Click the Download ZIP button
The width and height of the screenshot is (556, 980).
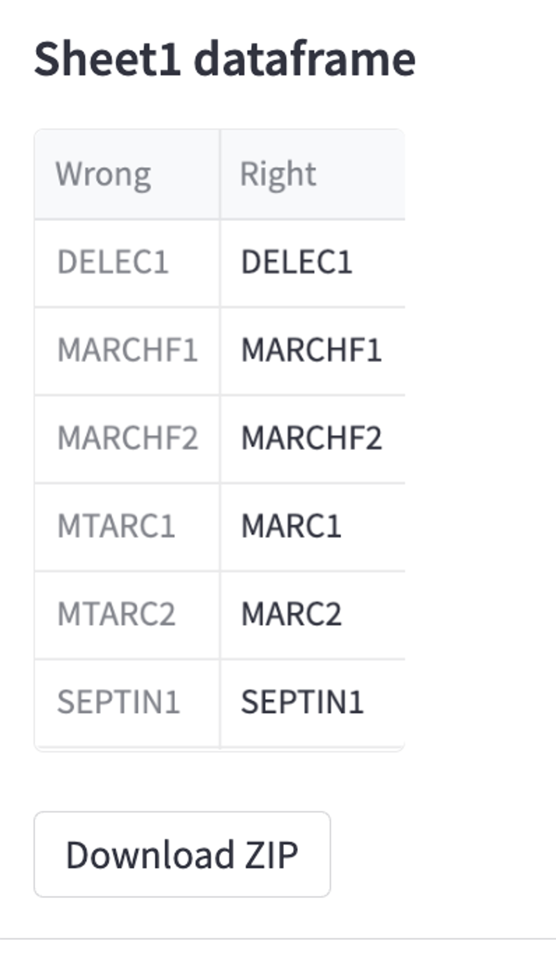tap(182, 854)
